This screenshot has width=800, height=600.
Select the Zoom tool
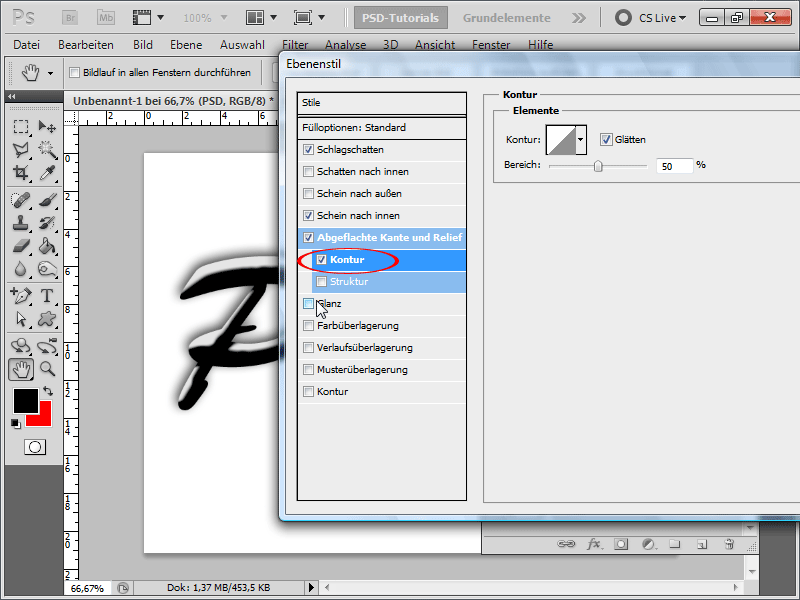[47, 369]
